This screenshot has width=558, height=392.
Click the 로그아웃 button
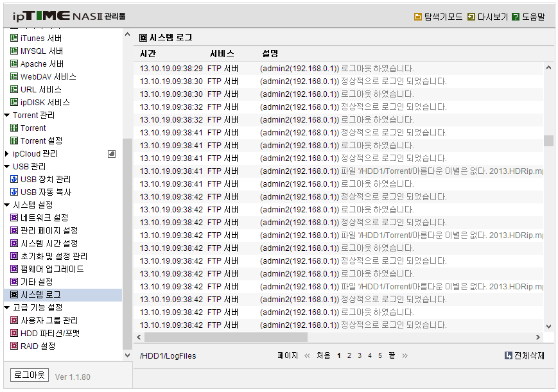click(x=30, y=375)
